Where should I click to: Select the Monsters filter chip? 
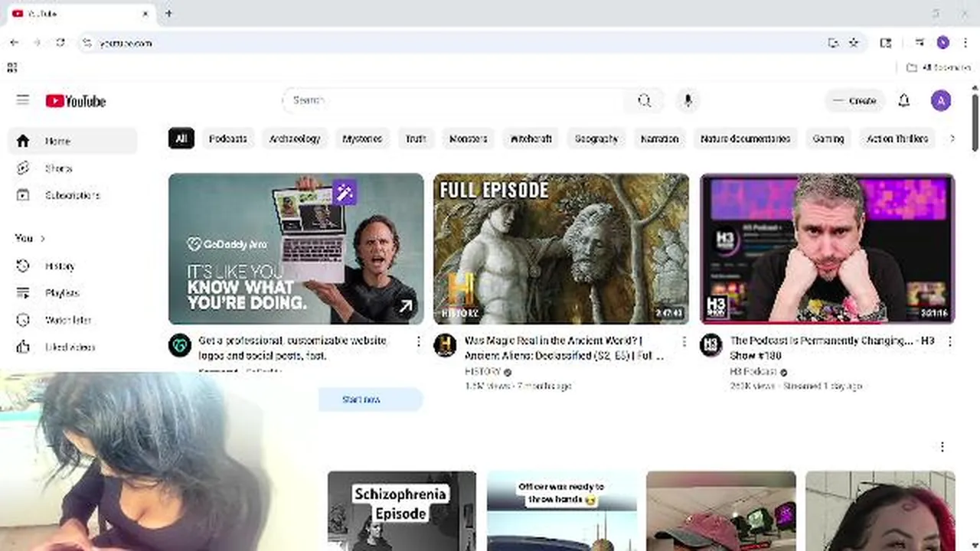468,139
